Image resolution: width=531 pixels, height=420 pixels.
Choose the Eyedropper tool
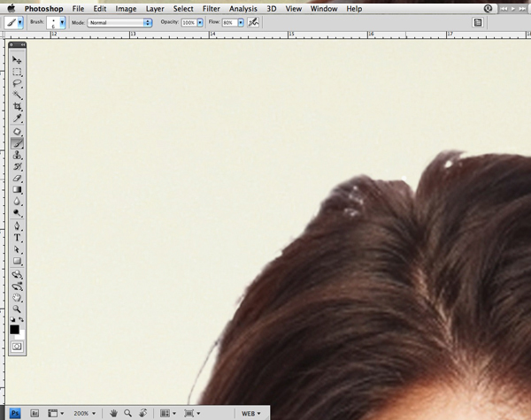click(x=17, y=118)
